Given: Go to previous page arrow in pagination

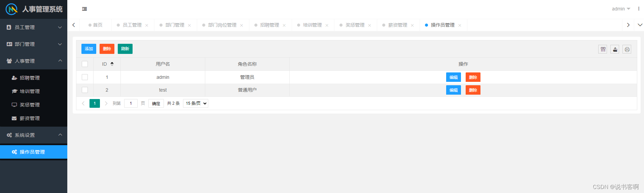Looking at the screenshot, I should [83, 103].
